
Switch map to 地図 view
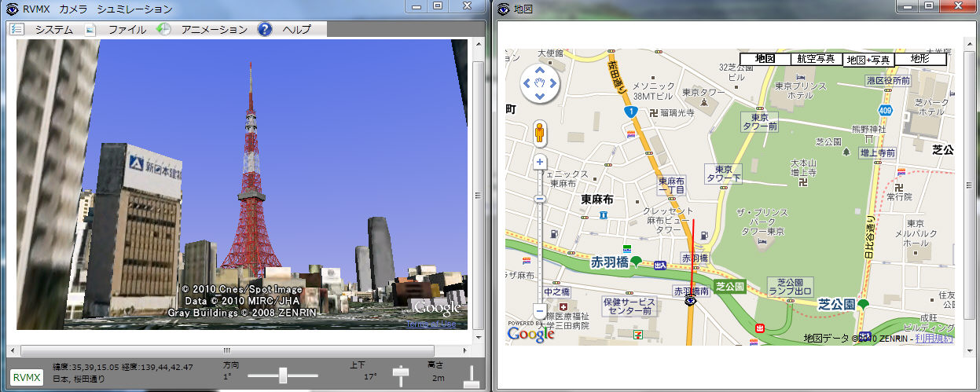[x=765, y=59]
